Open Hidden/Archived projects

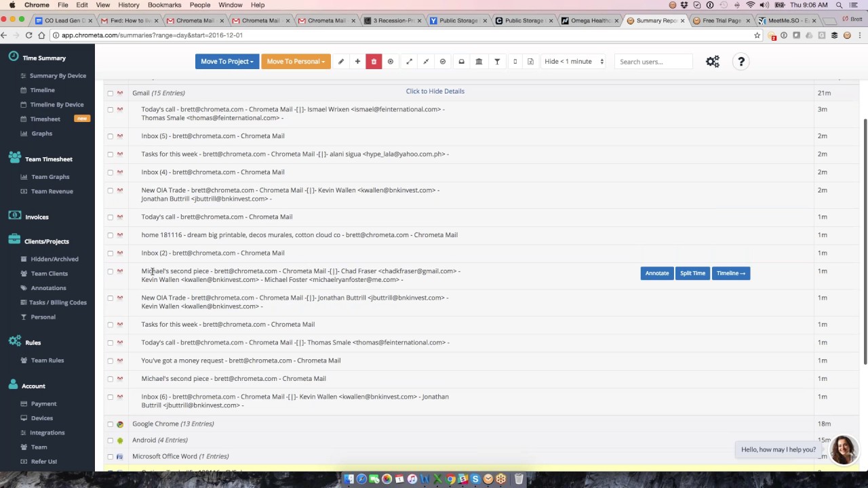click(x=54, y=259)
